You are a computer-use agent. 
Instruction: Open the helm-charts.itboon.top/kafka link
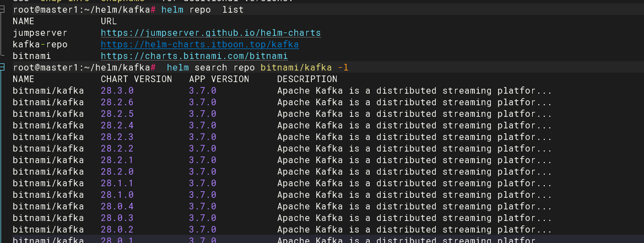pyautogui.click(x=199, y=44)
